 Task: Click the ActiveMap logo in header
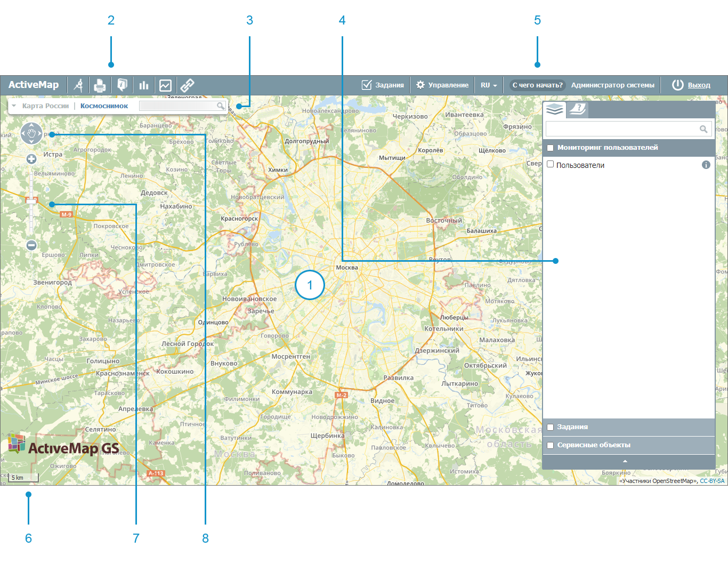(34, 85)
